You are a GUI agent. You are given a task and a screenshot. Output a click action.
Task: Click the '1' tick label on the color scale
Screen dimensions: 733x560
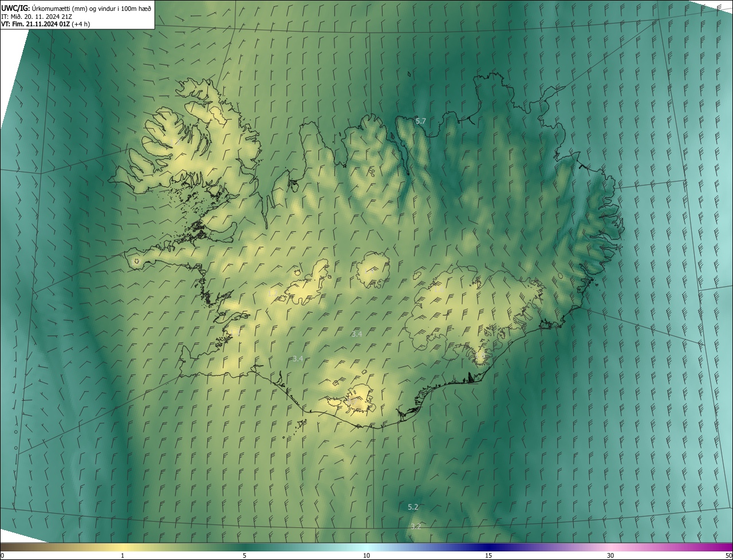coord(123,556)
